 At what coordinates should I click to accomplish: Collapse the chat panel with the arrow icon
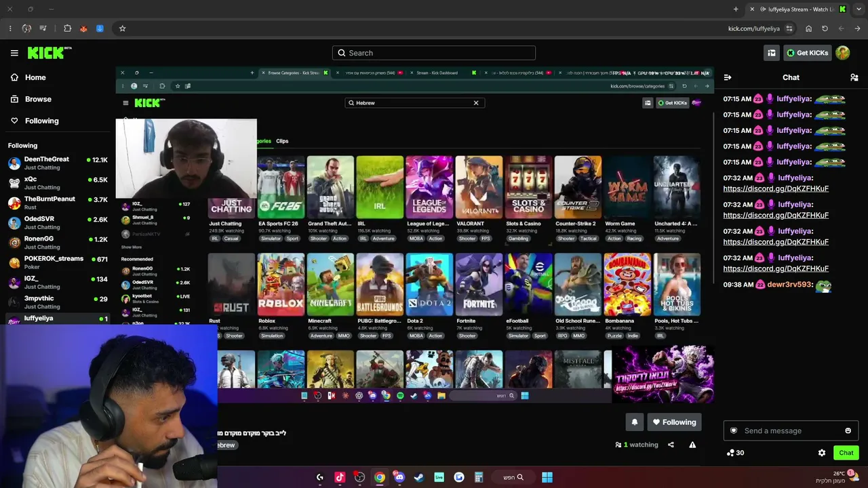click(728, 77)
